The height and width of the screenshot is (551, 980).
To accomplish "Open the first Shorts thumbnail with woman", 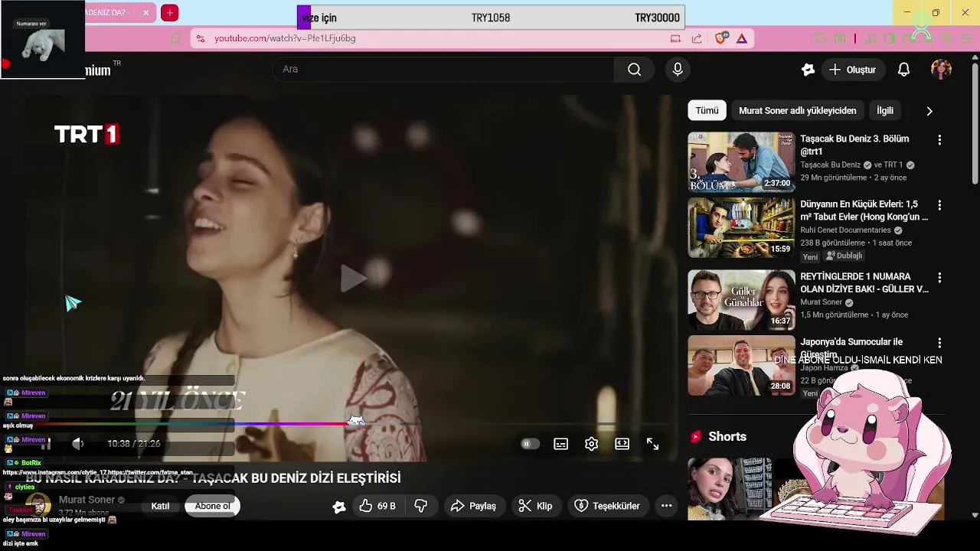I will tap(729, 489).
